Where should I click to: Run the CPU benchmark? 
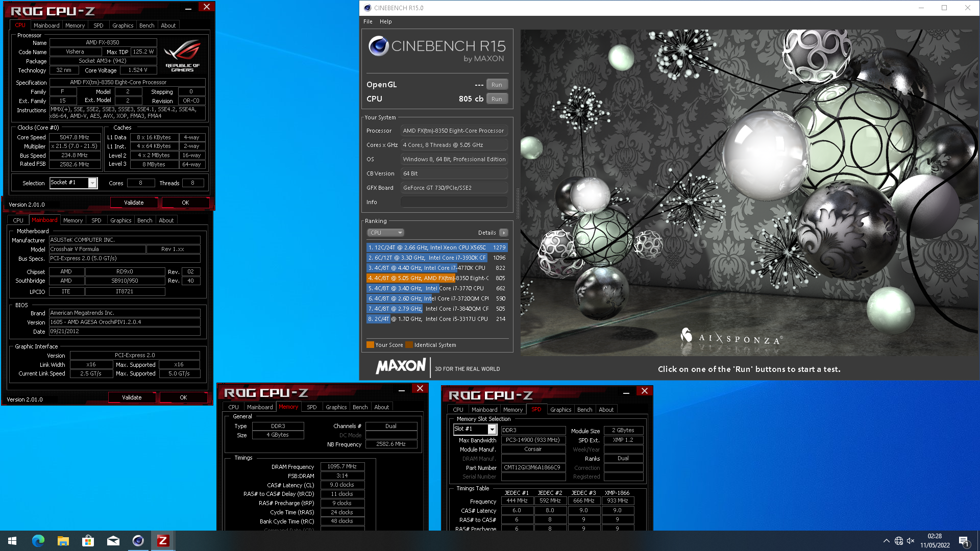click(x=497, y=99)
